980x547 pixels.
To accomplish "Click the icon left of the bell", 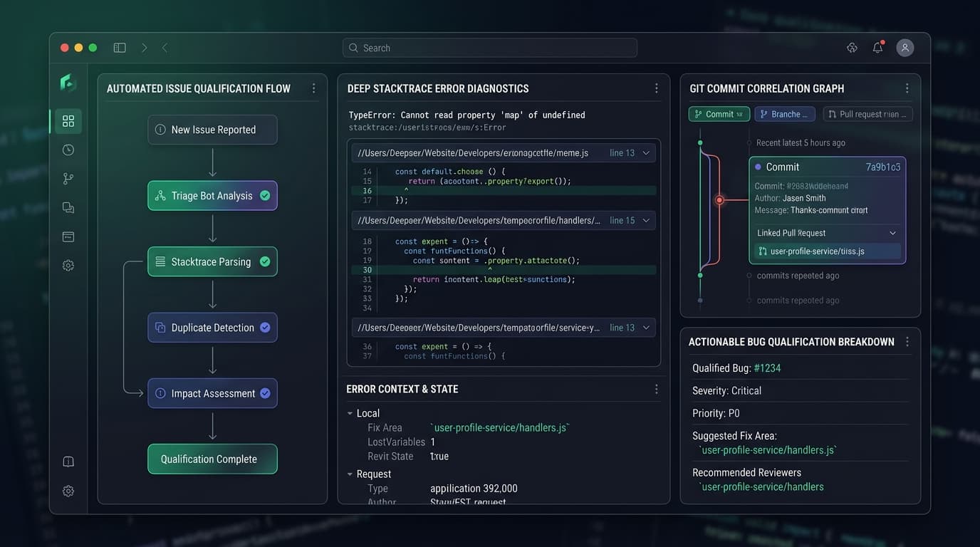I will coord(852,48).
